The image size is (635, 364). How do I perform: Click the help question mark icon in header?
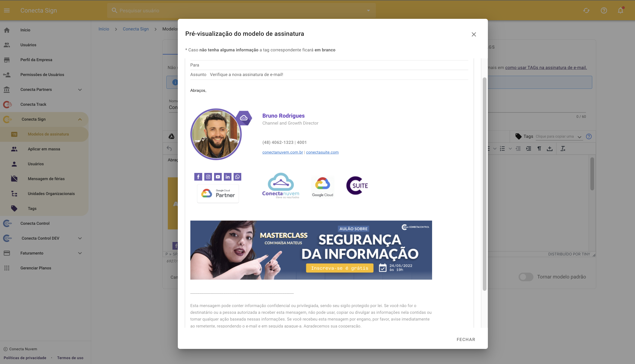(604, 10)
